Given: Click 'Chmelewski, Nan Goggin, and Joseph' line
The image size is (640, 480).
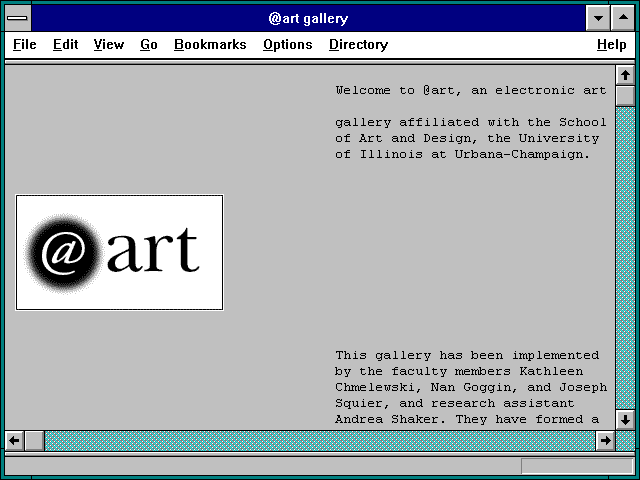Looking at the screenshot, I should click(471, 387).
